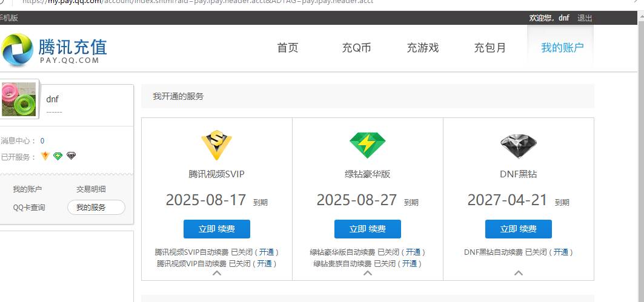Click small SVIP badge beside 已开服务

(x=45, y=156)
